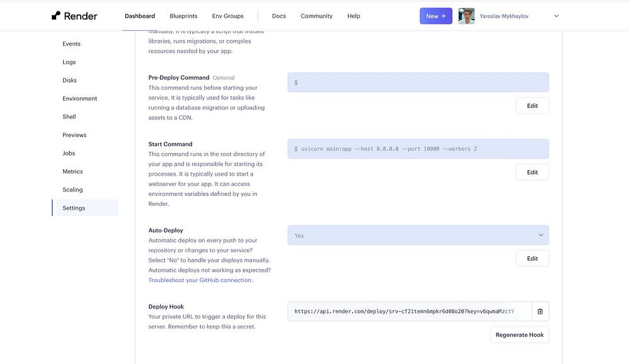Open the Help menu
The width and height of the screenshot is (630, 364).
[354, 16]
